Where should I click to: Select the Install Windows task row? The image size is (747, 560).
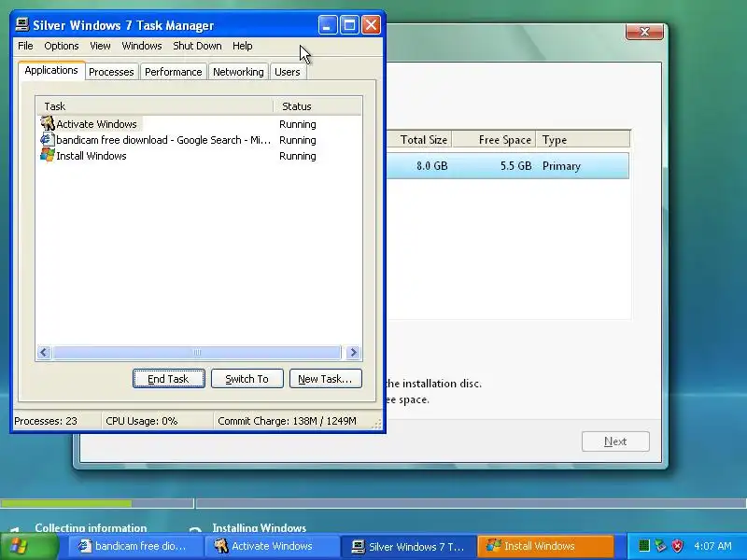199,156
